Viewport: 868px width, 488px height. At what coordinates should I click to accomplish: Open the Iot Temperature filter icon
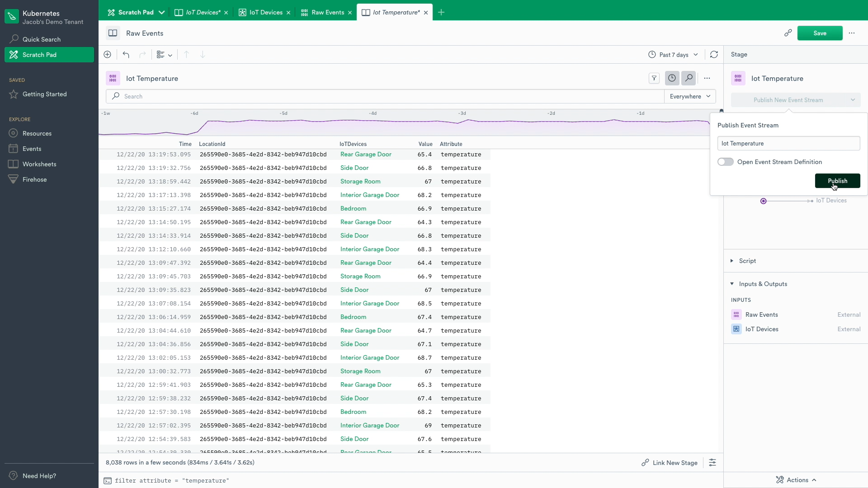[x=654, y=78]
